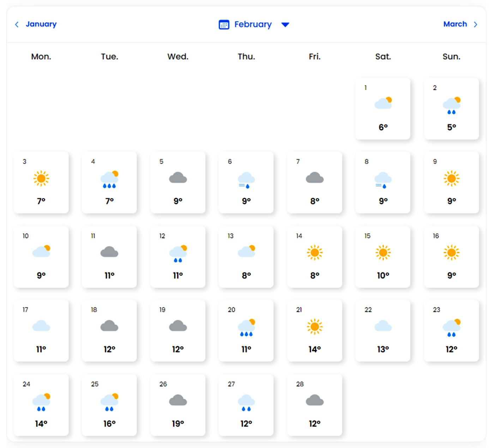Click the right chevron after March
This screenshot has width=494, height=448.
tap(475, 25)
